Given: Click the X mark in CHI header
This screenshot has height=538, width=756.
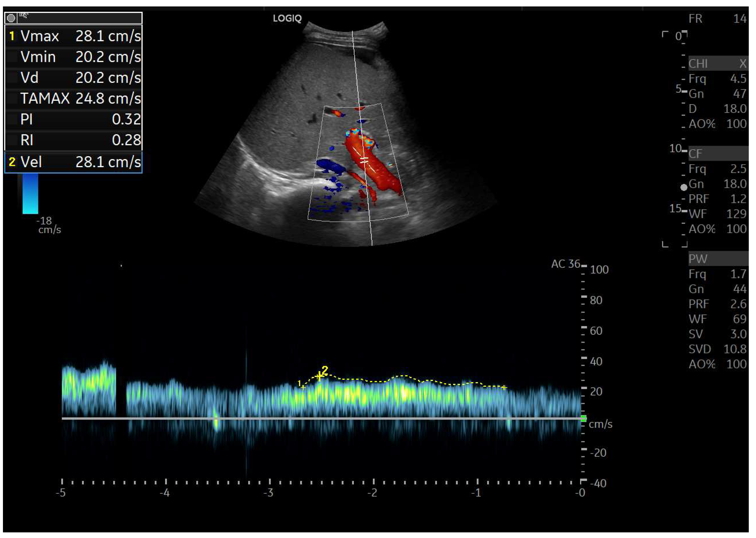Looking at the screenshot, I should point(743,63).
